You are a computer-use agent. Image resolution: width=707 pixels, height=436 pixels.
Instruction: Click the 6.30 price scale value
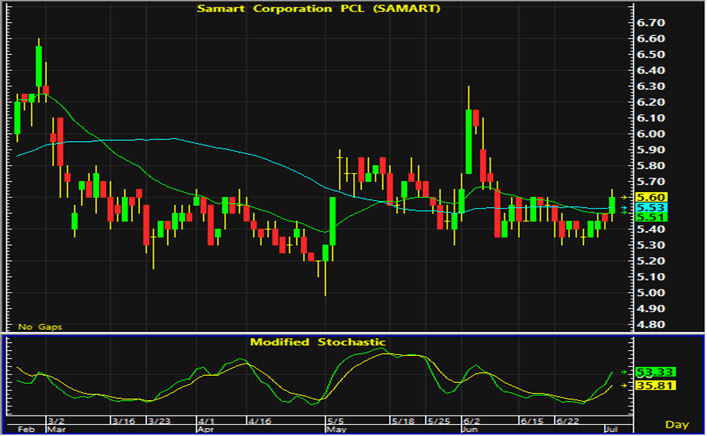click(x=651, y=86)
